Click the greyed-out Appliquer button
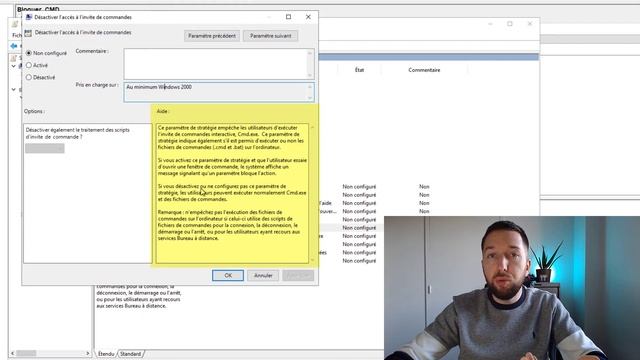Image resolution: width=640 pixels, height=360 pixels. (x=298, y=276)
